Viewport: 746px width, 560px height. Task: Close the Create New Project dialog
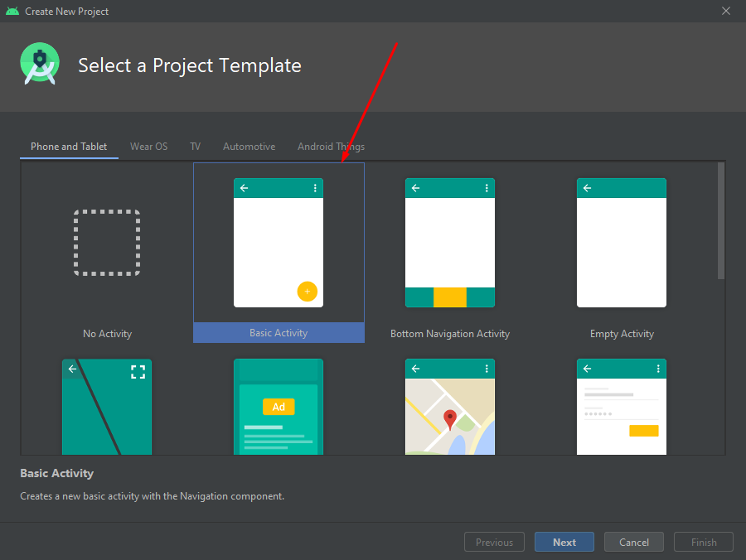[x=726, y=11]
